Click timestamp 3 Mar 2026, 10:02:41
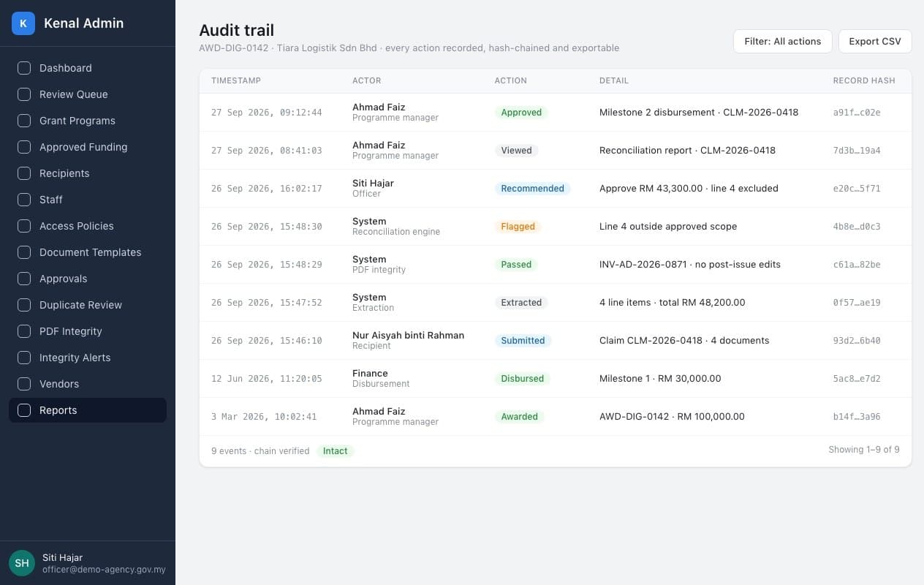 [x=264, y=417]
